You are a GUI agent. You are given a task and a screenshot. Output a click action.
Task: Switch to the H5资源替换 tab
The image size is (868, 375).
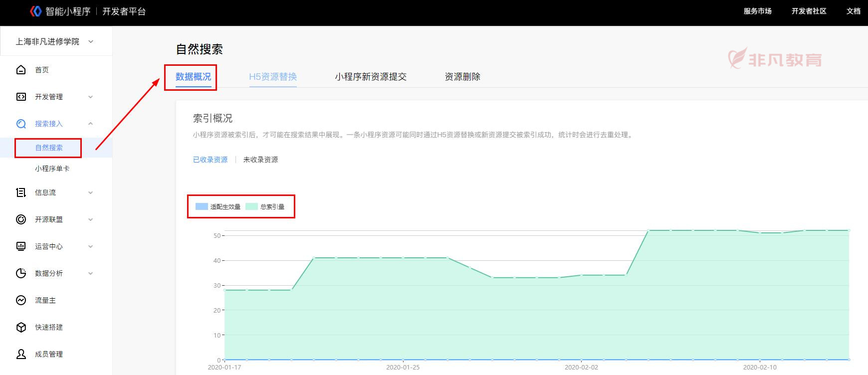click(273, 77)
